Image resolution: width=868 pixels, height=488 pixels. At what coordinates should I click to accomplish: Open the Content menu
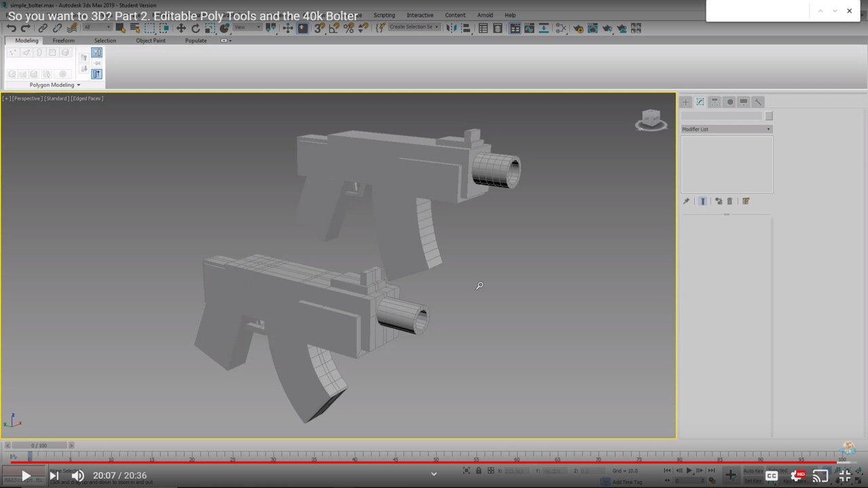[455, 15]
